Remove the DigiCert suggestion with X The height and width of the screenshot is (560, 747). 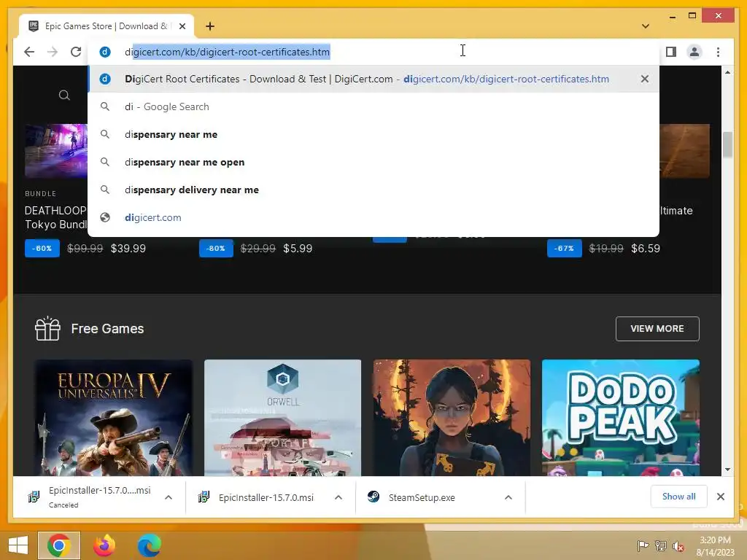coord(645,79)
